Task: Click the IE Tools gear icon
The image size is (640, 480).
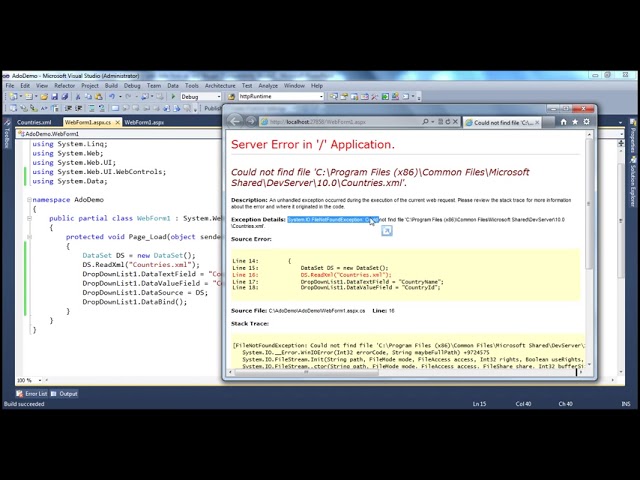Action: (x=587, y=122)
